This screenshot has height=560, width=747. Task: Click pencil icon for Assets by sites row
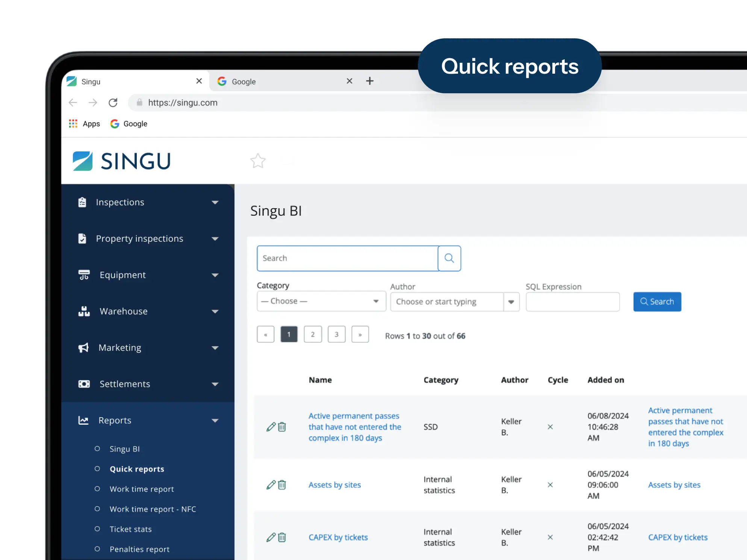[271, 485]
